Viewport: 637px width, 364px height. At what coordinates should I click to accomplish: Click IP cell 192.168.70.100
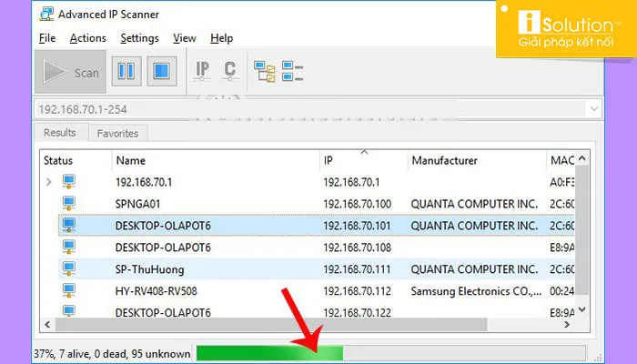click(357, 204)
